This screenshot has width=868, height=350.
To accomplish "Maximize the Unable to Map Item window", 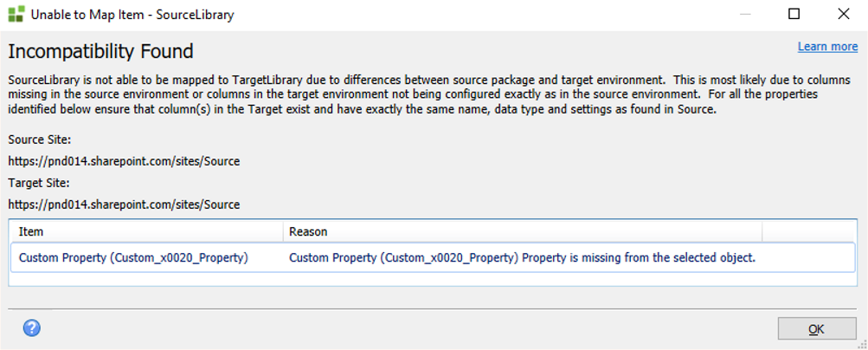I will pos(794,14).
